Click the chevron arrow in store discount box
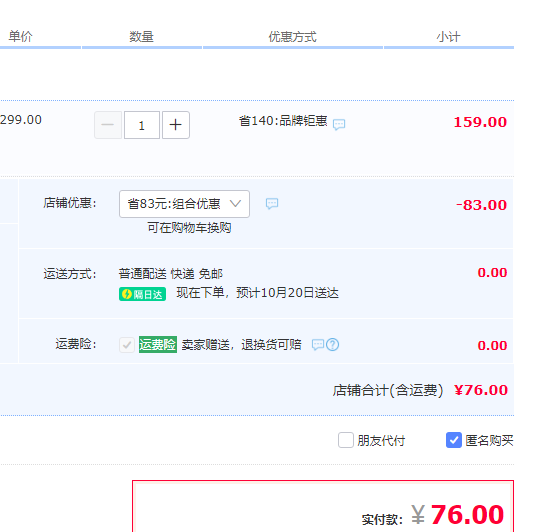Viewport: 537px width, 532px height. click(x=235, y=203)
